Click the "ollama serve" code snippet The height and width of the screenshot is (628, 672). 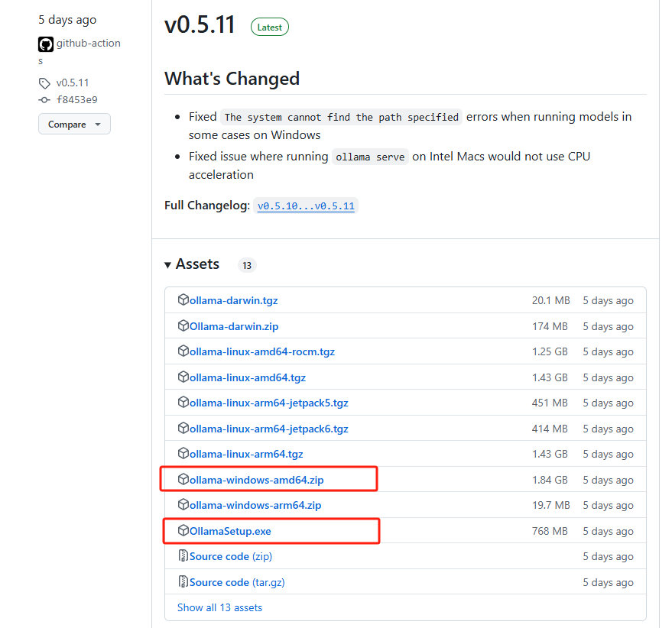[x=370, y=157]
